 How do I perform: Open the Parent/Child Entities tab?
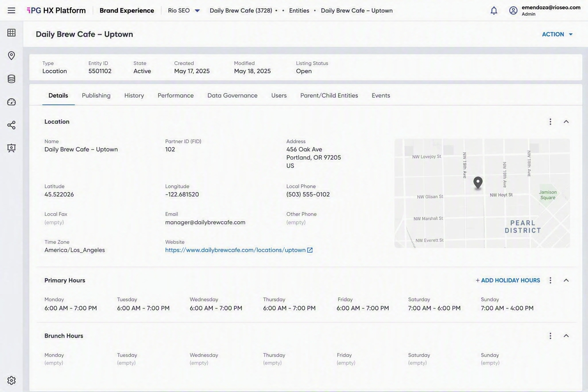point(329,95)
